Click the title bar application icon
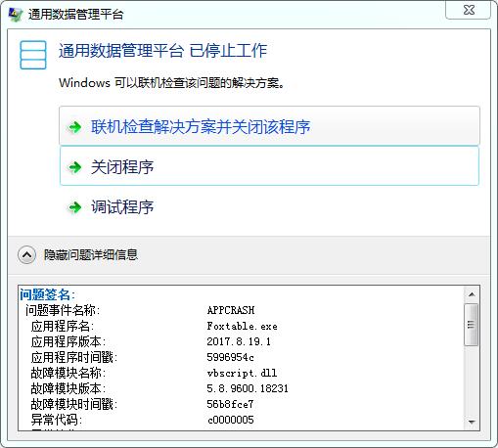The image size is (498, 448). 15,14
